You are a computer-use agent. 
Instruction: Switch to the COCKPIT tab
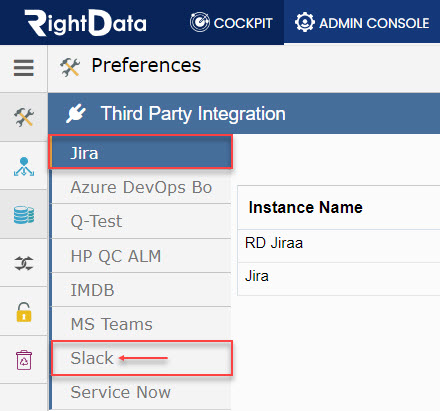coord(231,22)
